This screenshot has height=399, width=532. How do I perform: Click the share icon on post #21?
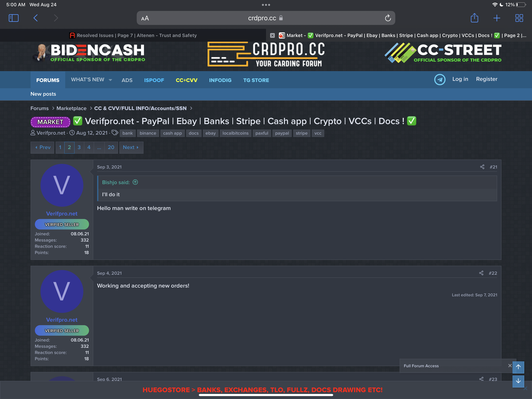pos(482,167)
